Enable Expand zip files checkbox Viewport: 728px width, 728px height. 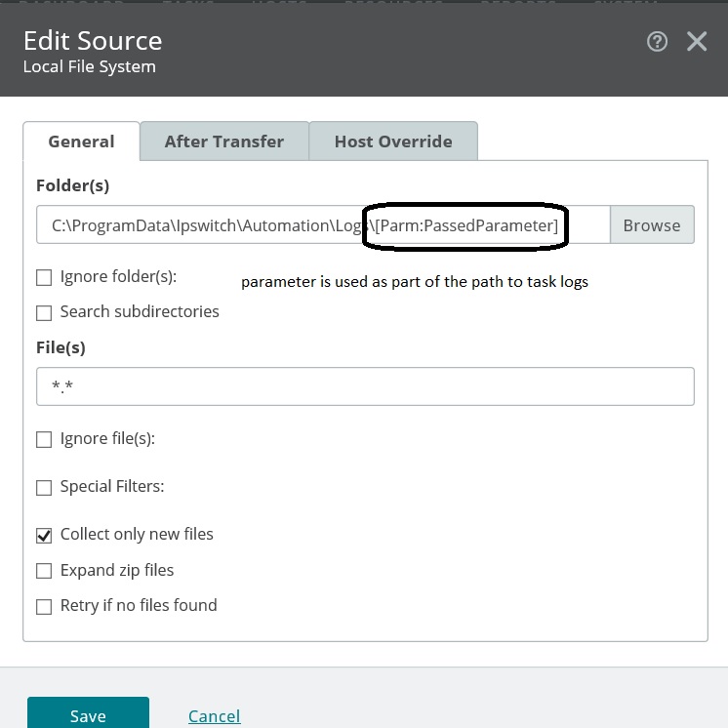click(x=44, y=571)
